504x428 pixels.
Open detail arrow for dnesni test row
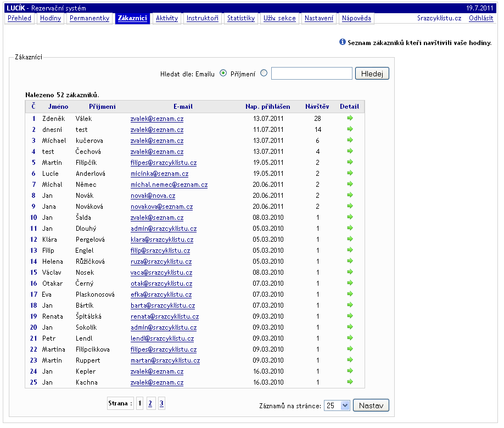tap(350, 129)
